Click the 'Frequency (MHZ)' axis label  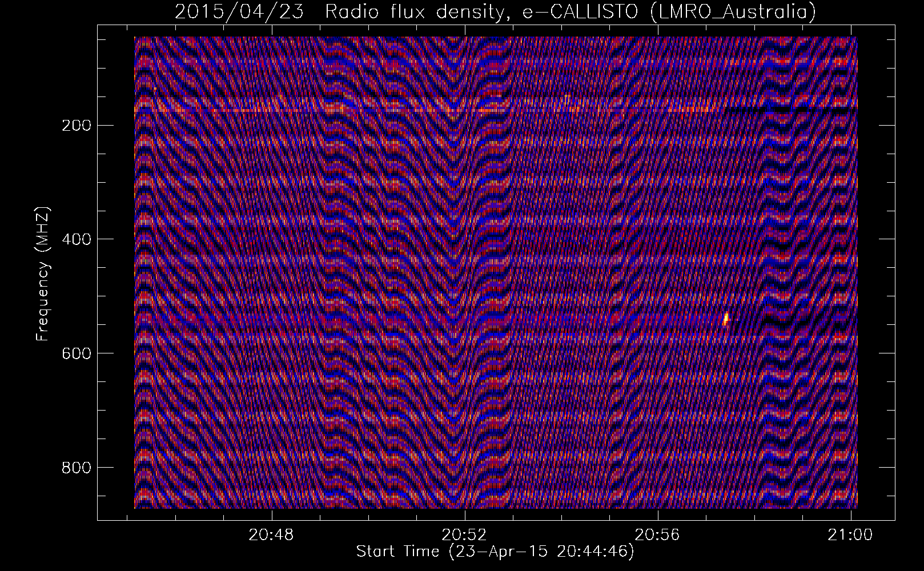43,274
